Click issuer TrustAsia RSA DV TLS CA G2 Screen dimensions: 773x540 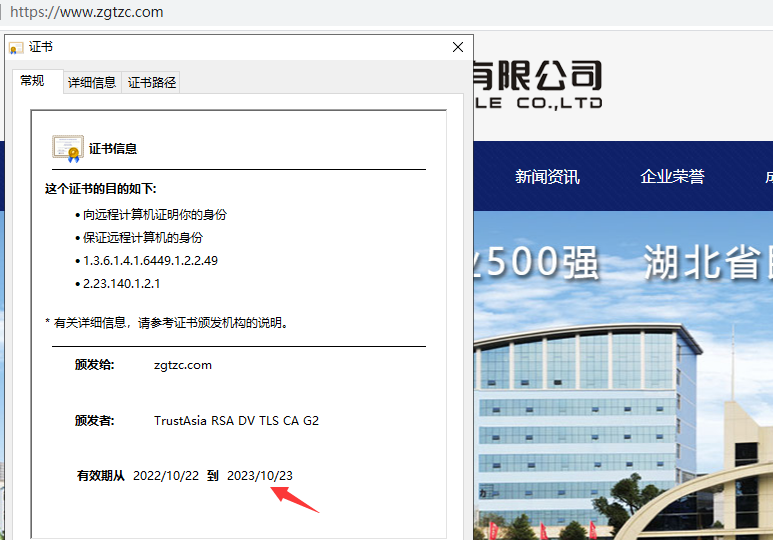(237, 421)
